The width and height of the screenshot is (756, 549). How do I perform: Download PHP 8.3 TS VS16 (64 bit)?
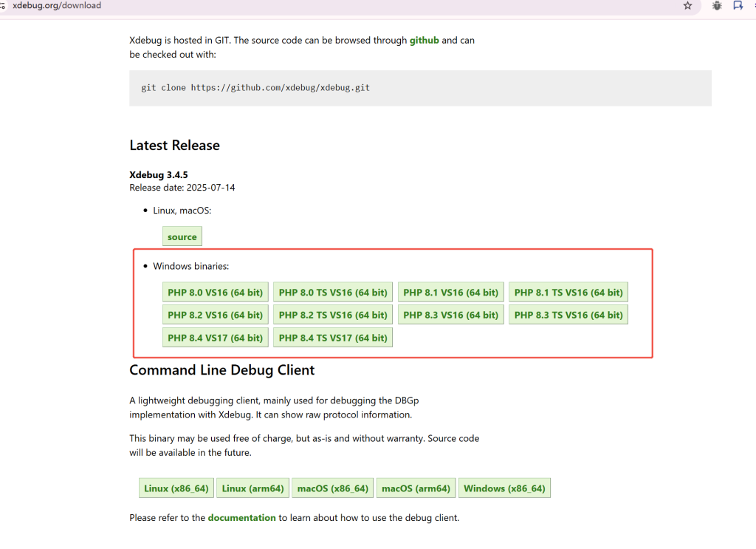click(x=568, y=315)
